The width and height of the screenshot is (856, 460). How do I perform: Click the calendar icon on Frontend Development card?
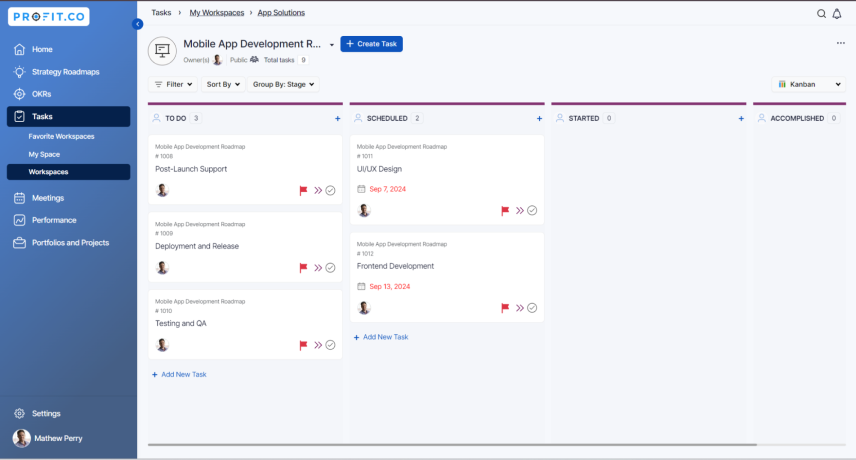(361, 286)
